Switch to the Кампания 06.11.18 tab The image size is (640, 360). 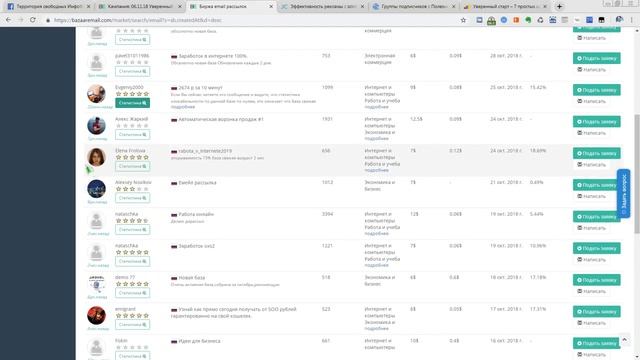[x=139, y=7]
